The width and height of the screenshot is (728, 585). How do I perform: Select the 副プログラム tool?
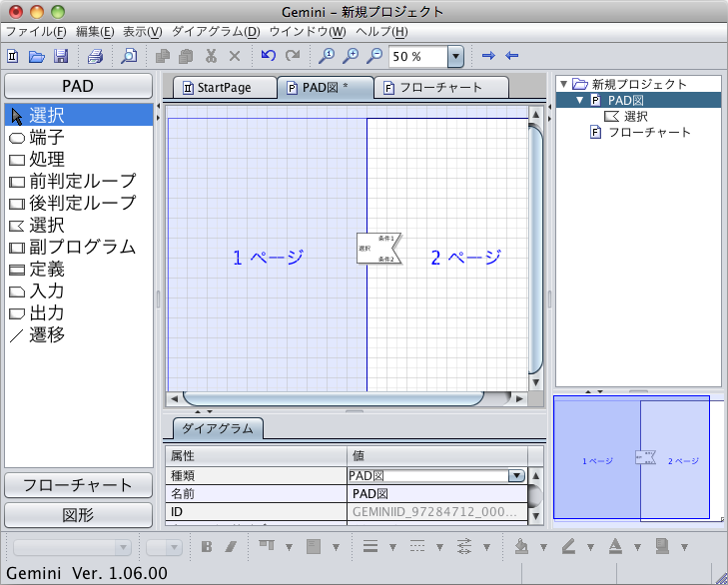point(79,247)
